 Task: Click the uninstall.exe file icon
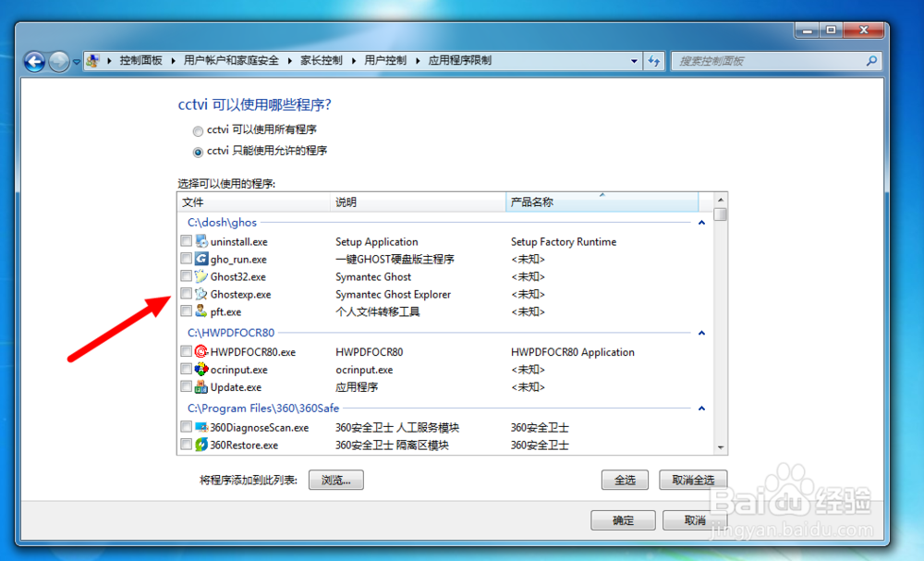click(x=201, y=241)
